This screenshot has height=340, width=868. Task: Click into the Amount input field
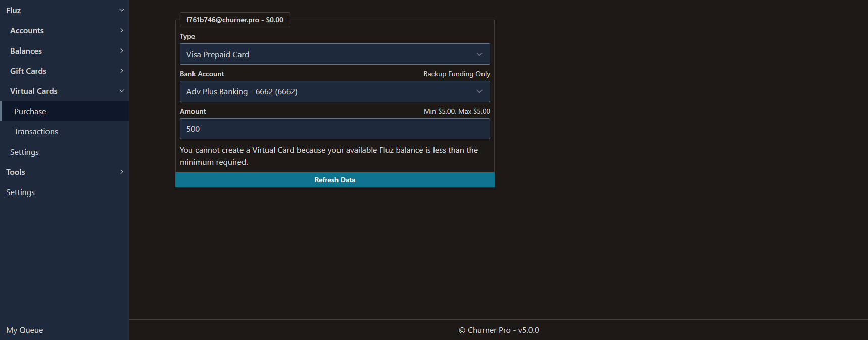334,129
